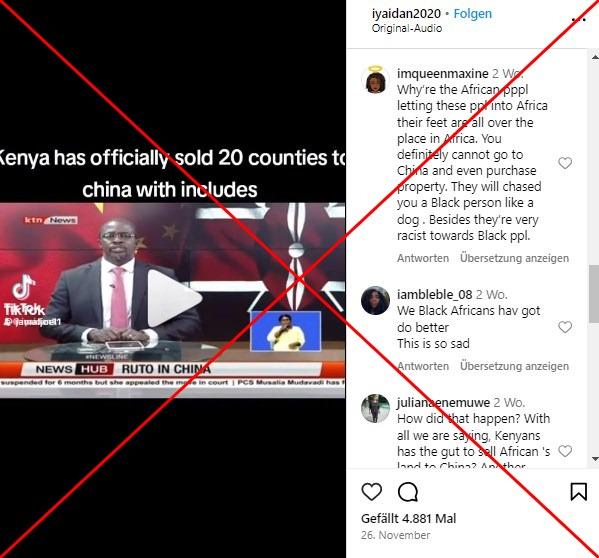Open the three-dots more options menu
This screenshot has width=599, height=558.
click(578, 20)
